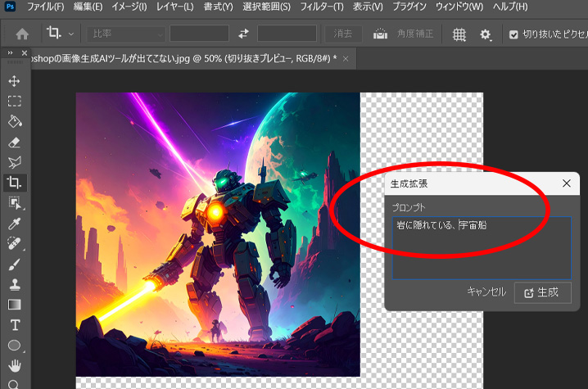Select the Object Selection tool
Viewport: 588px width, 389px height.
(14, 203)
